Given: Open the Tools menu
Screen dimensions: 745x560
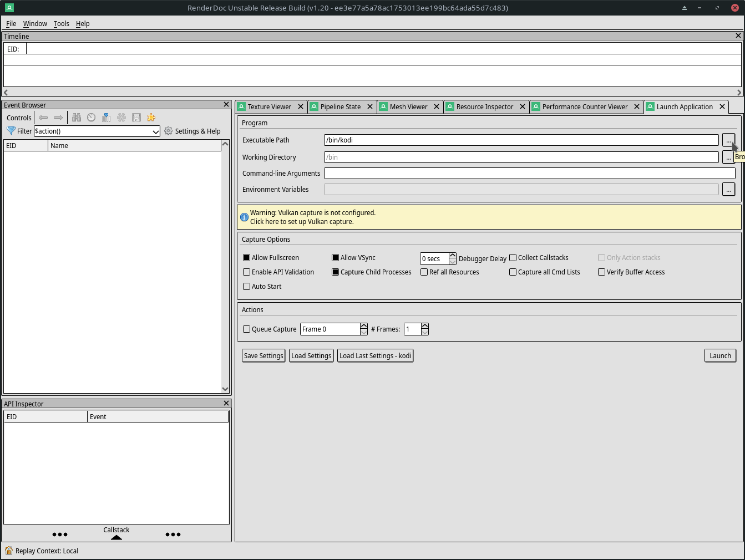Looking at the screenshot, I should click(x=62, y=23).
